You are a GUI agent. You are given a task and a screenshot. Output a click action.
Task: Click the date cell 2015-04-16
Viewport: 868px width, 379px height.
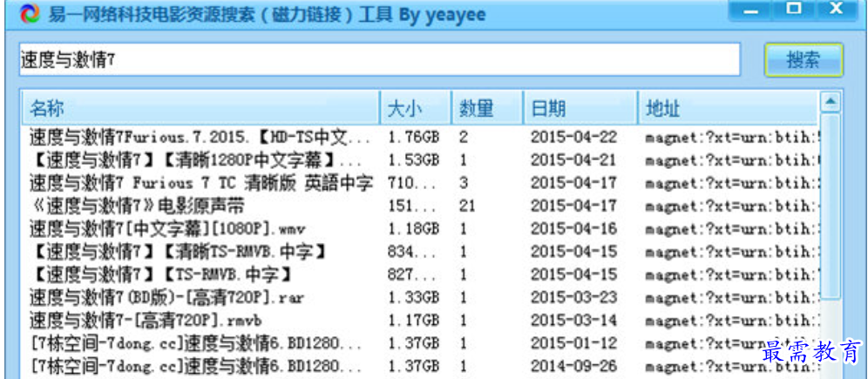[x=573, y=228]
